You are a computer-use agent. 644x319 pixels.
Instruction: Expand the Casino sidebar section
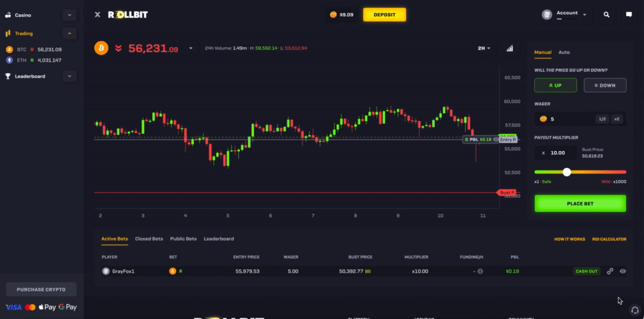[x=70, y=15]
